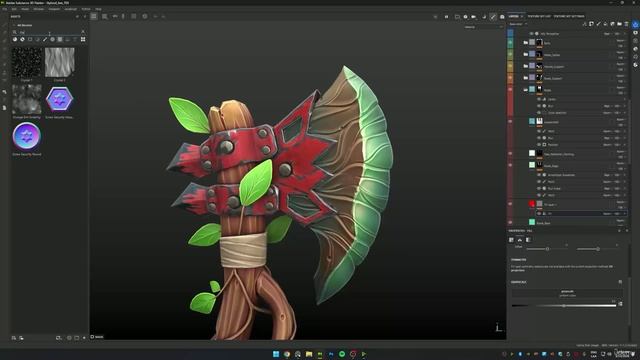Viewport: 640px width, 360px height.
Task: Select the Paint brush tool in left toolbar
Action: [4, 25]
